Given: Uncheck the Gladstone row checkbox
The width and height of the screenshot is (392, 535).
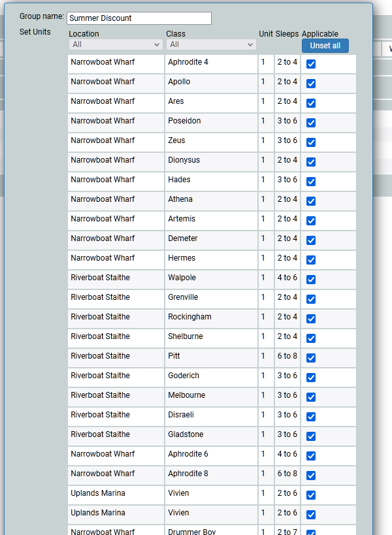Looking at the screenshot, I should click(x=311, y=436).
